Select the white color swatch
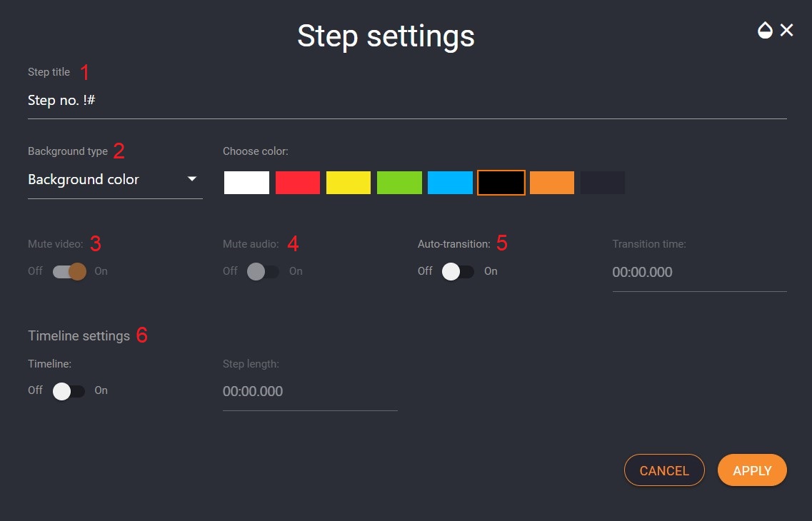This screenshot has height=521, width=812. tap(246, 183)
